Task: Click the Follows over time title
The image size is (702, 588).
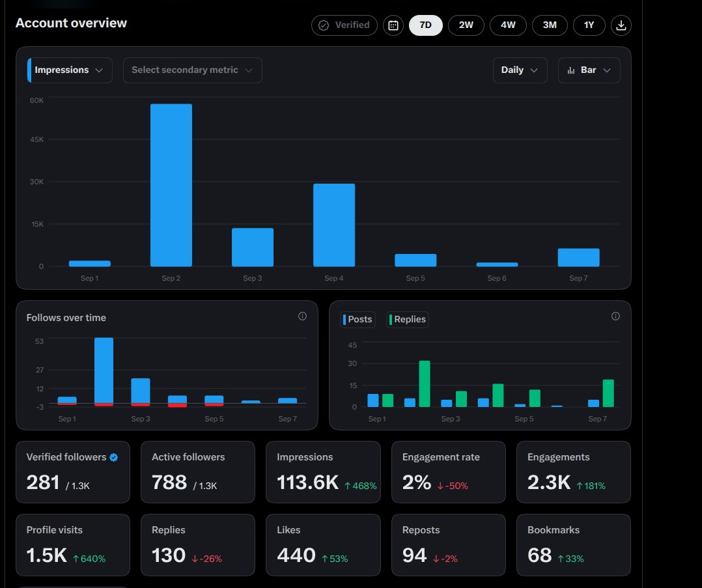Action: click(66, 318)
